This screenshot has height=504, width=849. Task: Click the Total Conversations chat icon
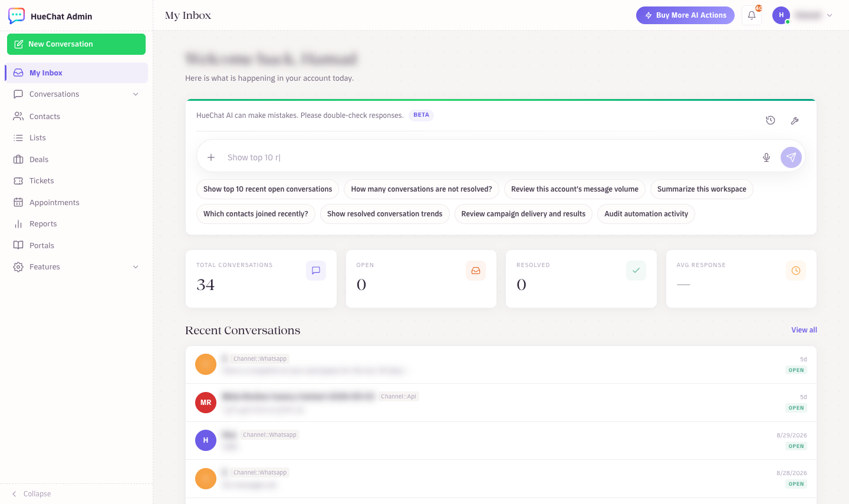(316, 271)
